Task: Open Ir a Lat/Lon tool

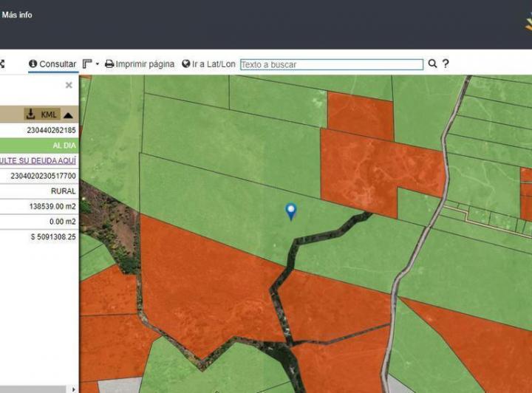Action: [x=208, y=64]
